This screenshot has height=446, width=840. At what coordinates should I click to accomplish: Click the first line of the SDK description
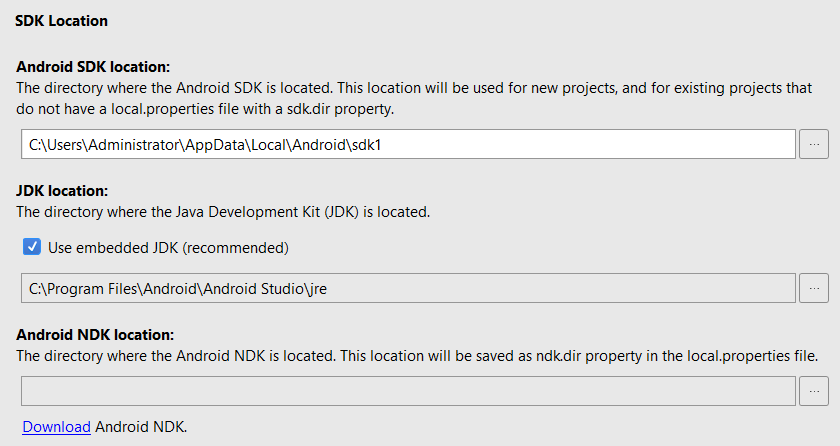413,87
